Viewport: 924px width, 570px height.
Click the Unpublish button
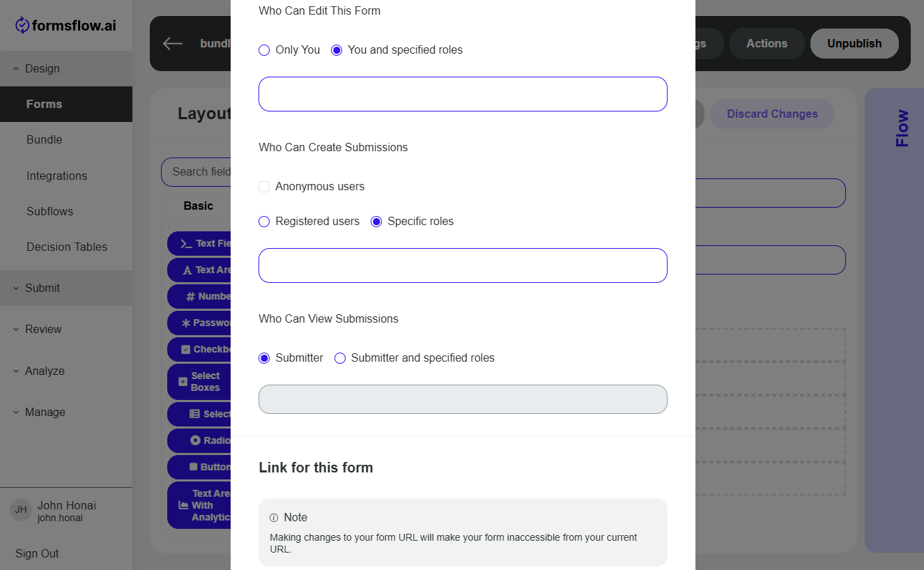coord(854,43)
